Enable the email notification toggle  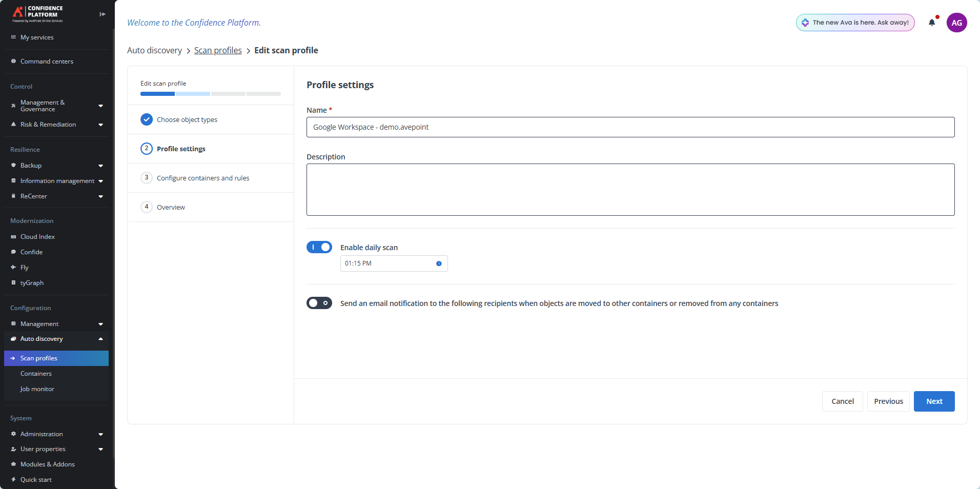(319, 303)
